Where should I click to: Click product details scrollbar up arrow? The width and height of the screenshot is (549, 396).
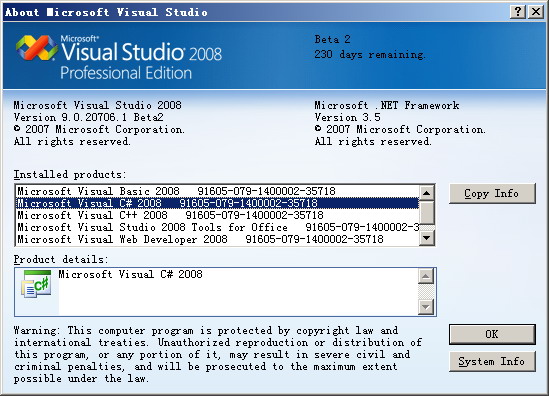point(426,276)
